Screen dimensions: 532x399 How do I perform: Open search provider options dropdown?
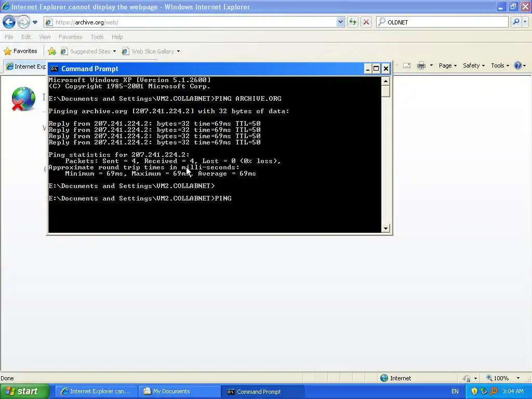tap(525, 22)
